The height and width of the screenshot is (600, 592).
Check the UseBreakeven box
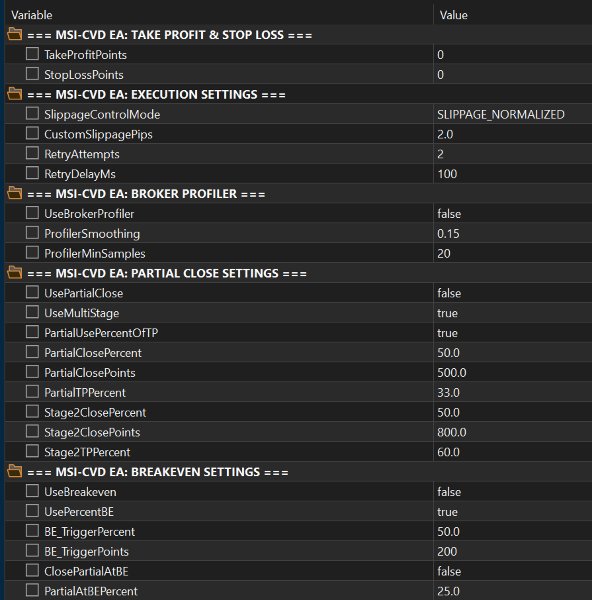tap(32, 491)
